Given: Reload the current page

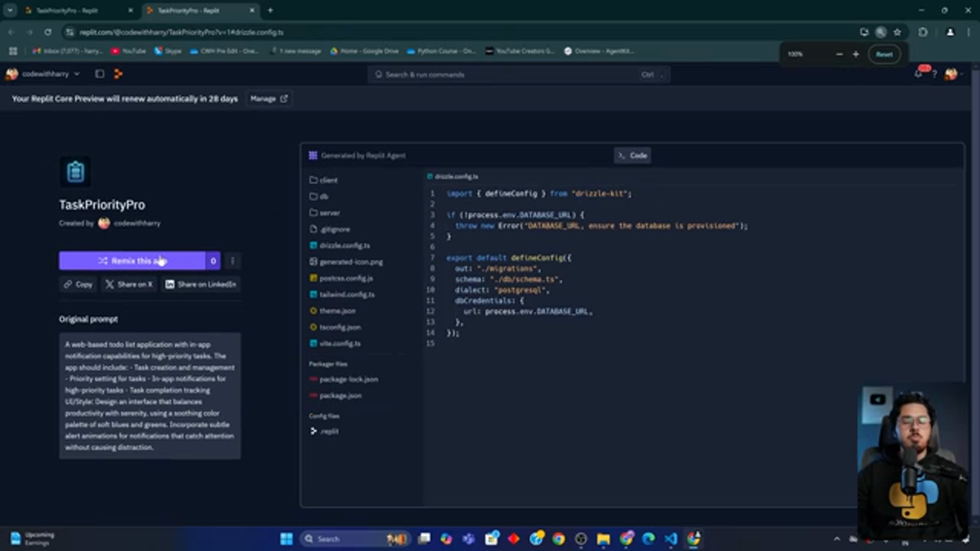Looking at the screenshot, I should pyautogui.click(x=47, y=32).
